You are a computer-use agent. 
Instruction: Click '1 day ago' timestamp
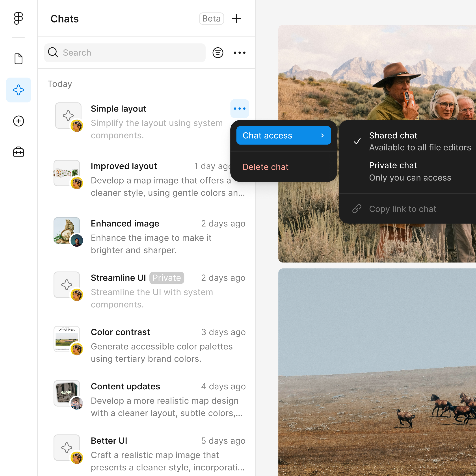(x=212, y=166)
